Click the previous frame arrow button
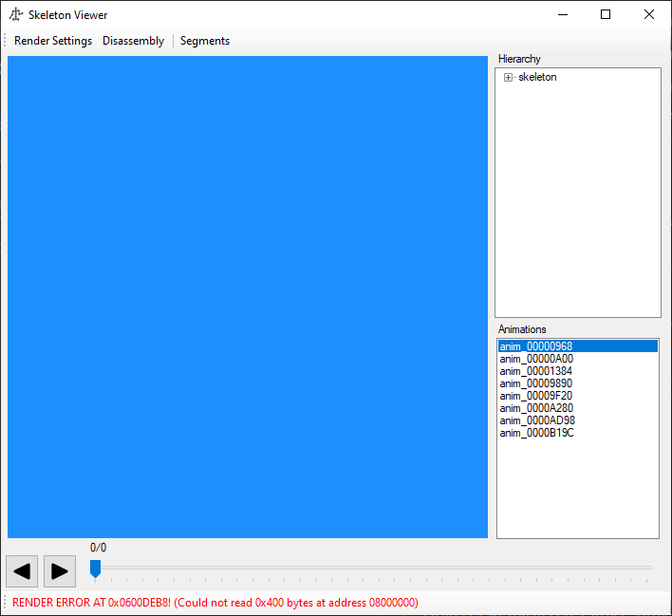 point(22,571)
